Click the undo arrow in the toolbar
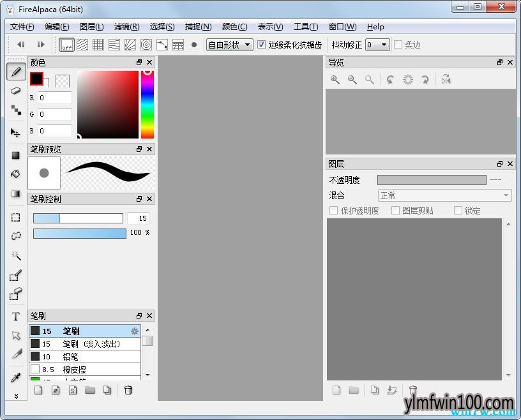521x420 pixels. [x=21, y=45]
